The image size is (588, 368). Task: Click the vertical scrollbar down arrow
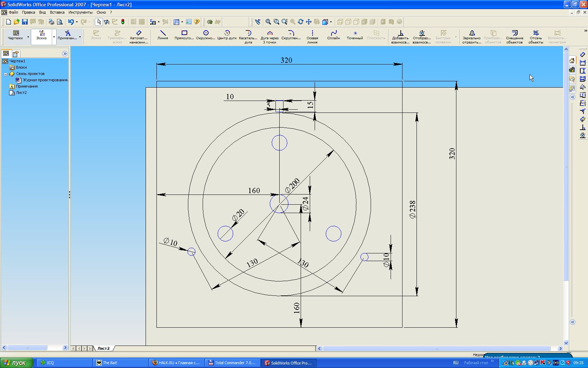click(x=566, y=343)
